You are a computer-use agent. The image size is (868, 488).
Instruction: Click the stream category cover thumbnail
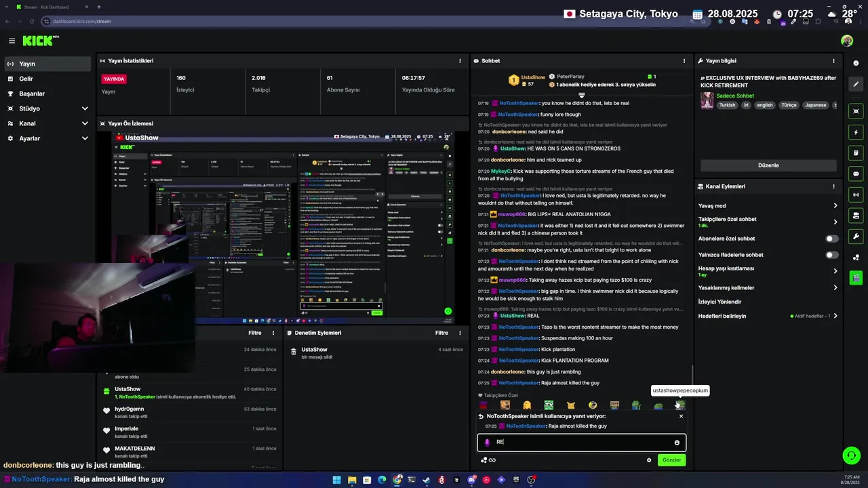click(707, 100)
